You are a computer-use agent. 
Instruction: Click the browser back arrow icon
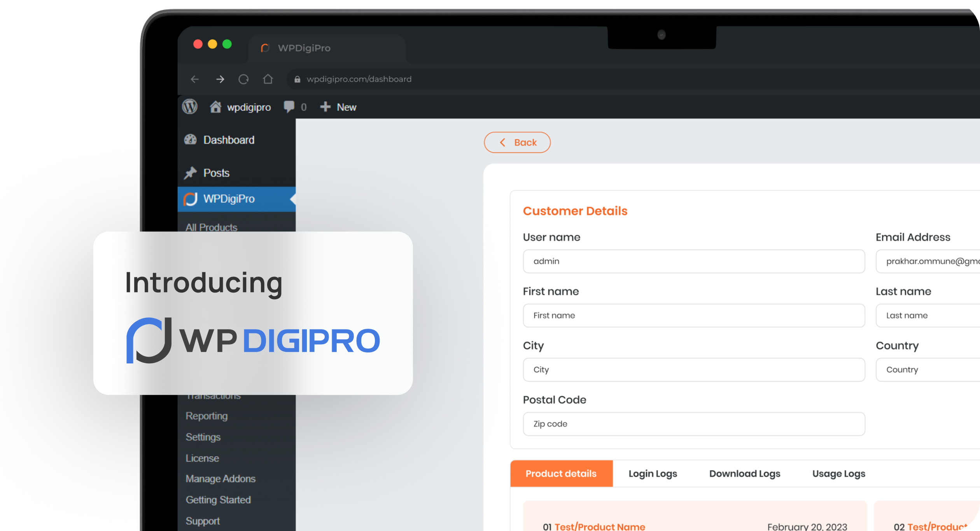pyautogui.click(x=195, y=79)
